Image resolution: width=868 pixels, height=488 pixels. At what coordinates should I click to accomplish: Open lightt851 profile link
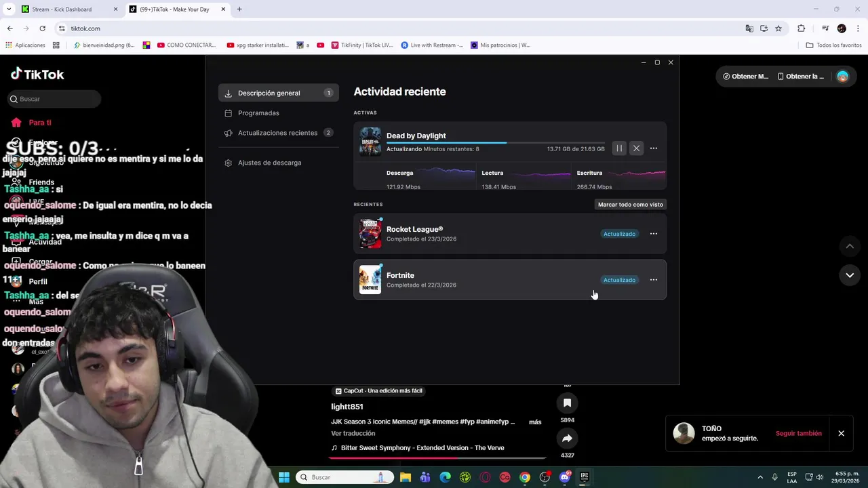(x=347, y=407)
